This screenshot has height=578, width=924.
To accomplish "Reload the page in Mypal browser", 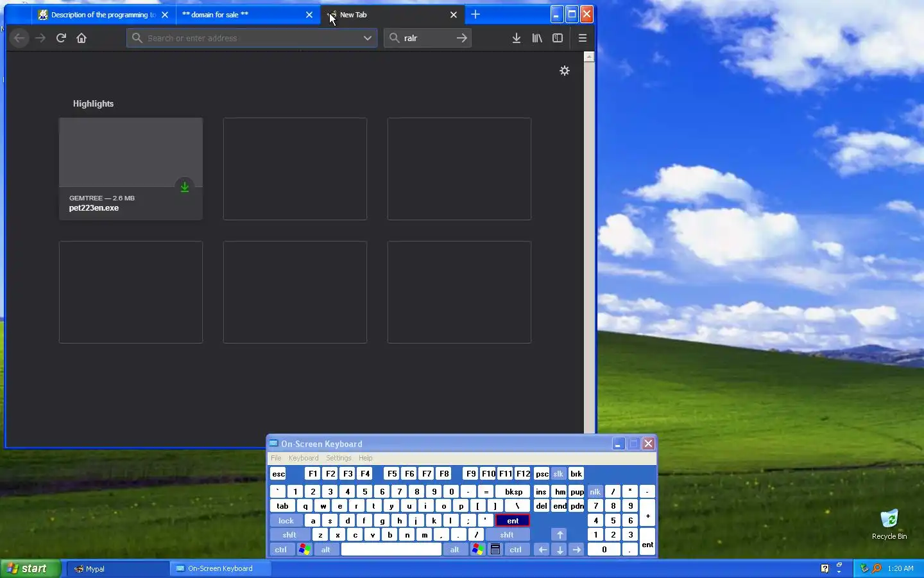I will (x=61, y=38).
